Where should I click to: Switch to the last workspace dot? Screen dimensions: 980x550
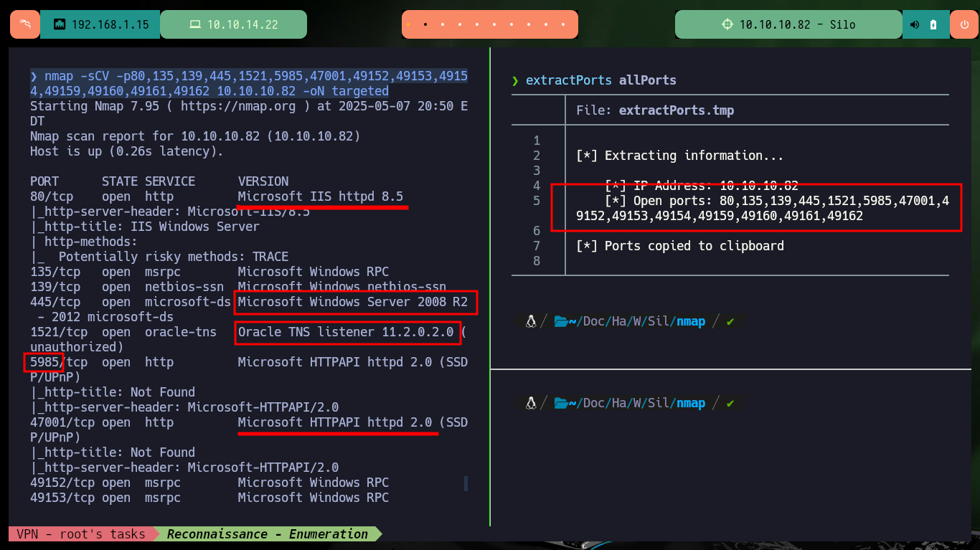click(564, 24)
